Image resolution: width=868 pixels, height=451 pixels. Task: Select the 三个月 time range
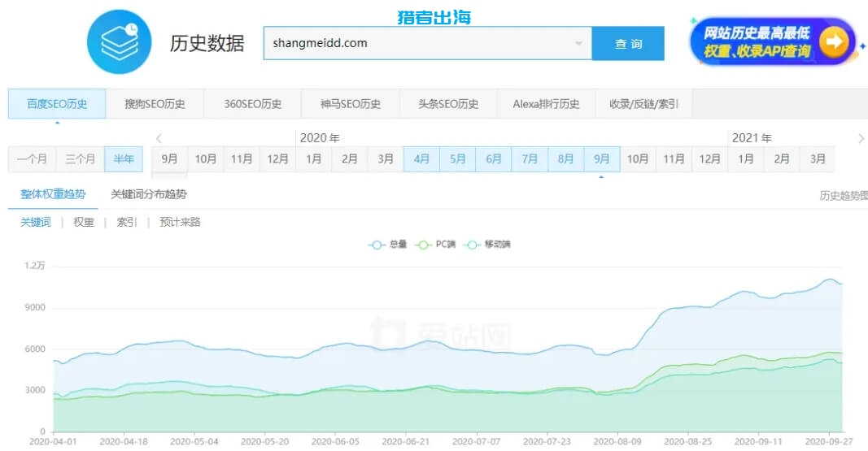(81, 159)
